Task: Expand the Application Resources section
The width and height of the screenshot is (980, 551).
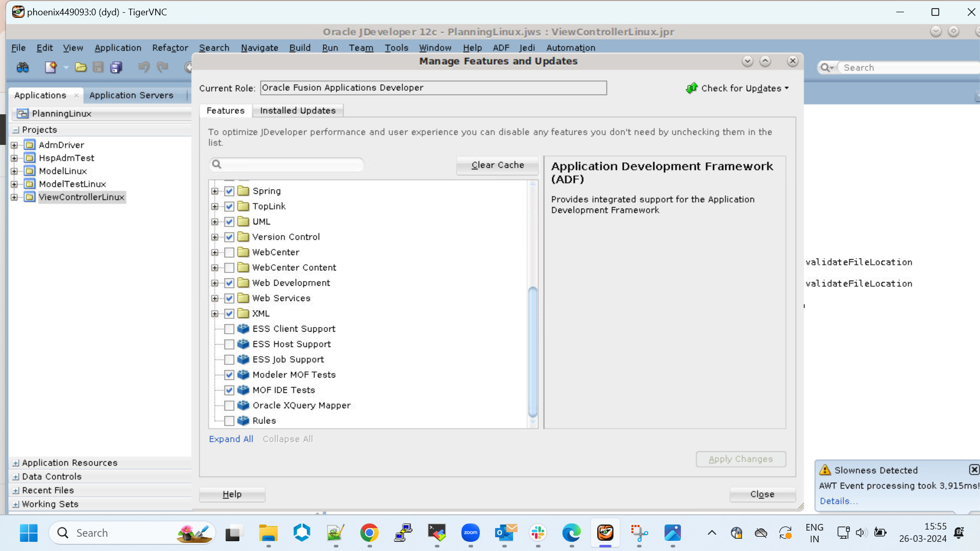Action: click(15, 463)
